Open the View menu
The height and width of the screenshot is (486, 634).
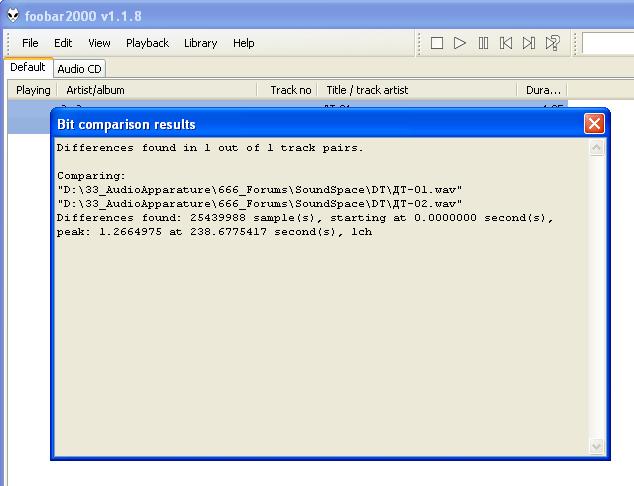[99, 43]
